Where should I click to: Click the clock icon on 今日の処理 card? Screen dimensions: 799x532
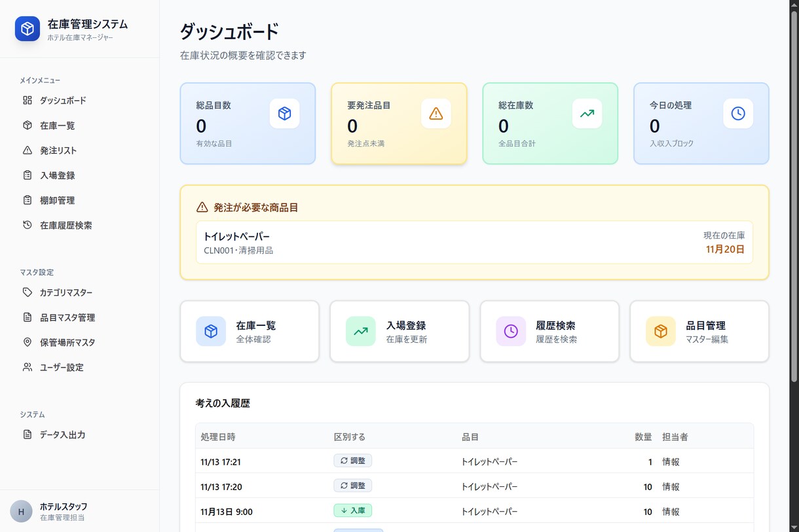(x=738, y=113)
